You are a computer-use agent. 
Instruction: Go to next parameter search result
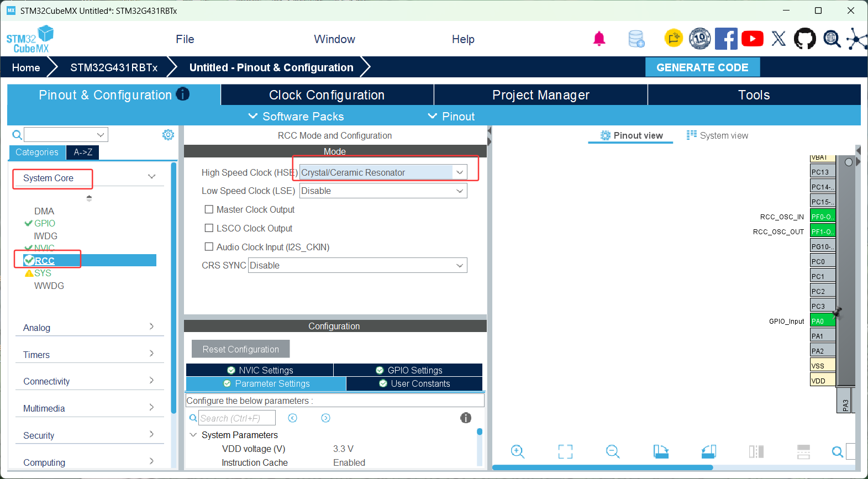coord(326,418)
